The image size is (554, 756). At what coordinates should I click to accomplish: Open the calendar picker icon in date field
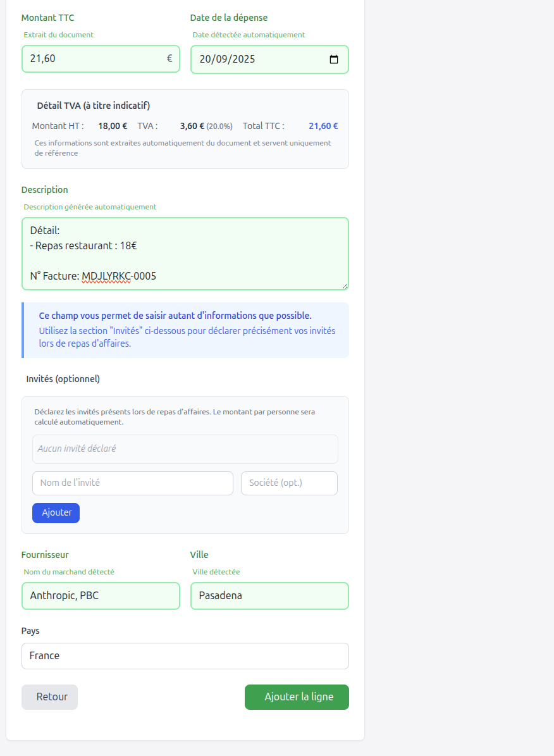tap(334, 59)
